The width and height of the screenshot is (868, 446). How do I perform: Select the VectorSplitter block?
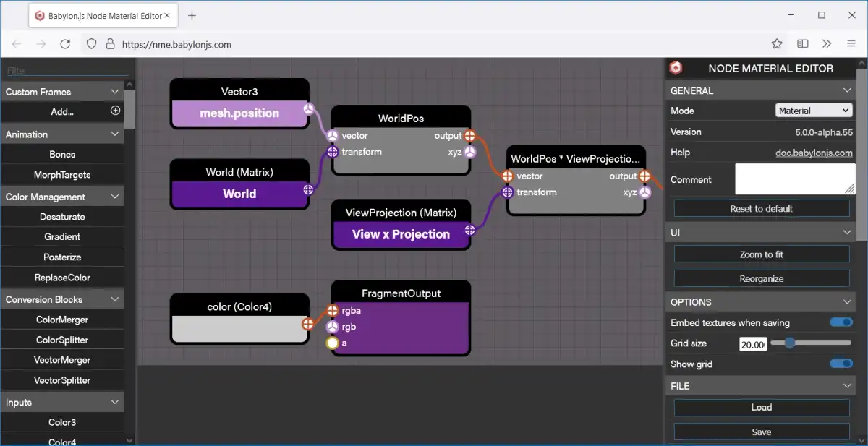[62, 380]
